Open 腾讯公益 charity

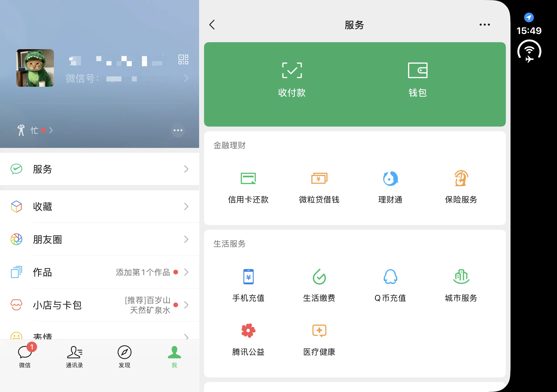tap(248, 340)
